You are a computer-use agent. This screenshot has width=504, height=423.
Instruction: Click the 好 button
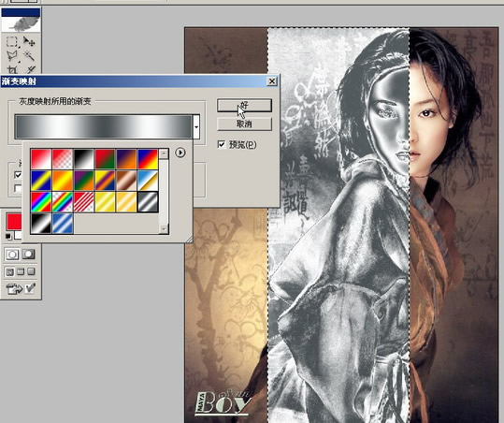click(244, 105)
